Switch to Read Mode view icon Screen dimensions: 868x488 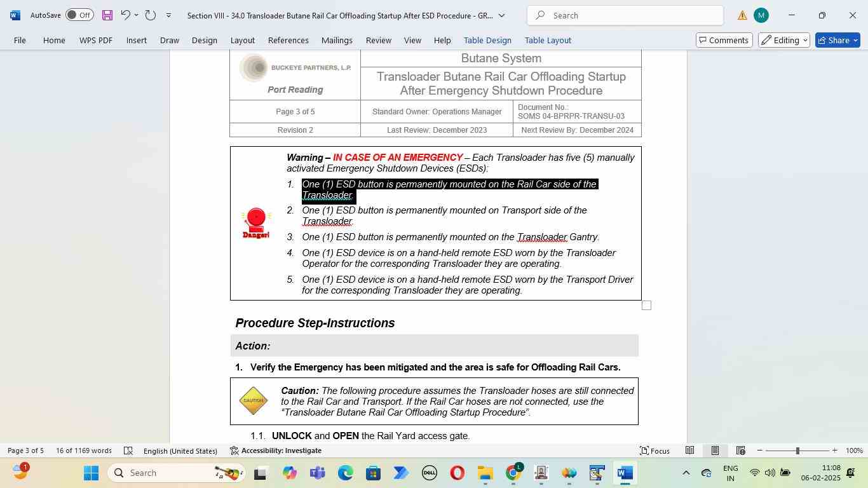pyautogui.click(x=689, y=451)
